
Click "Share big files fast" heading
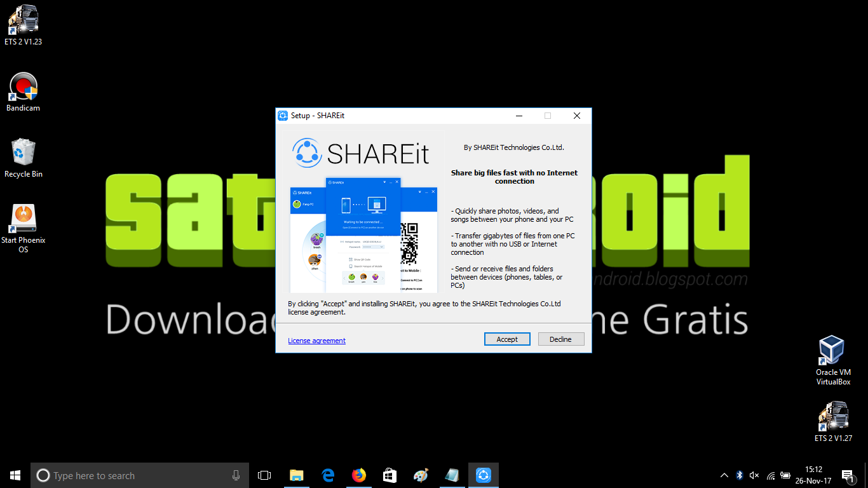pos(515,177)
